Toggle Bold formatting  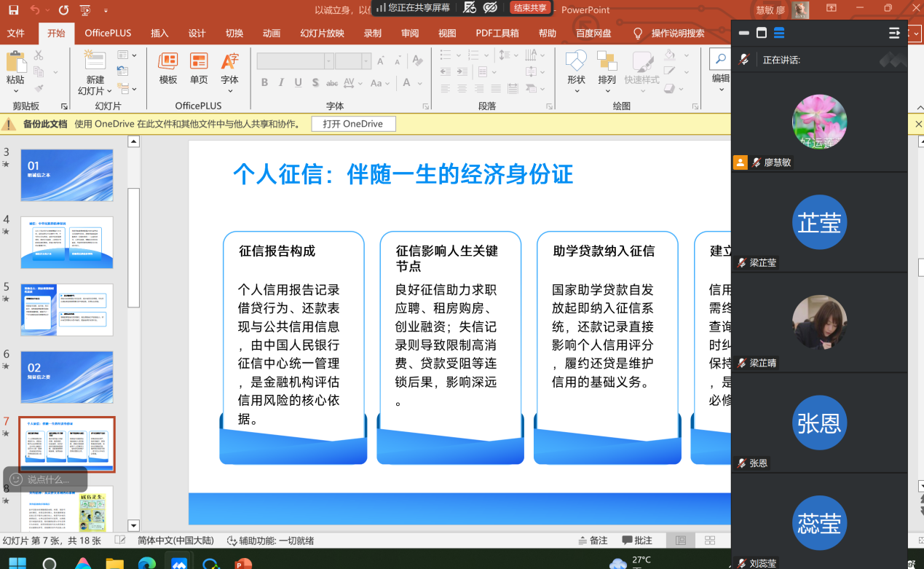click(264, 83)
